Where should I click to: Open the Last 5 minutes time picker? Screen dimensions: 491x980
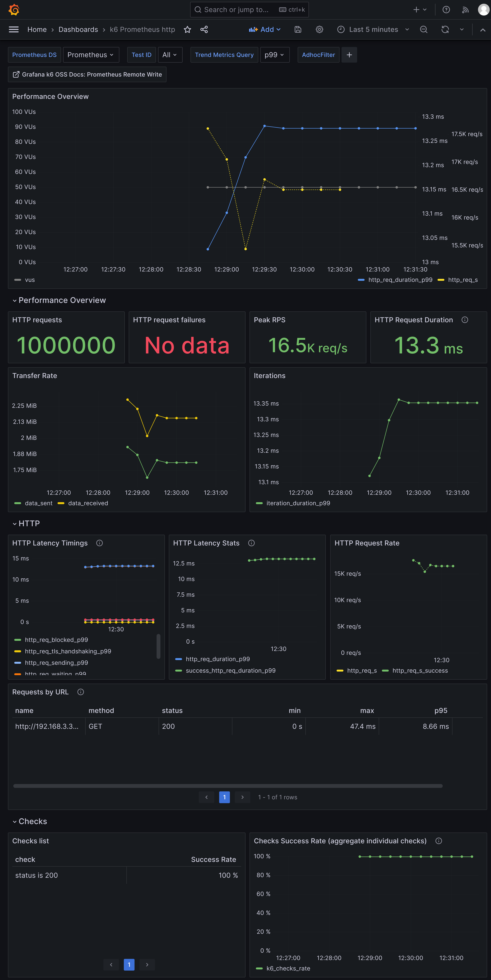click(373, 29)
